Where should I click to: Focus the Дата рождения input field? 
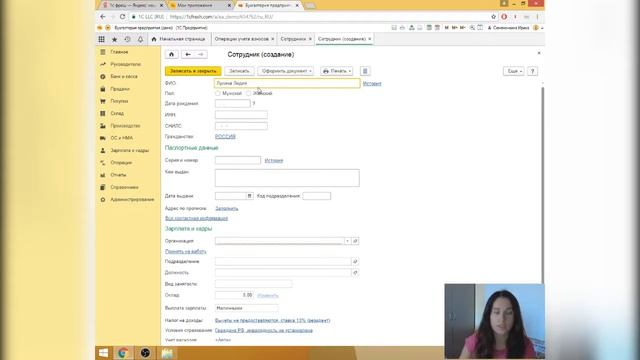(233, 104)
